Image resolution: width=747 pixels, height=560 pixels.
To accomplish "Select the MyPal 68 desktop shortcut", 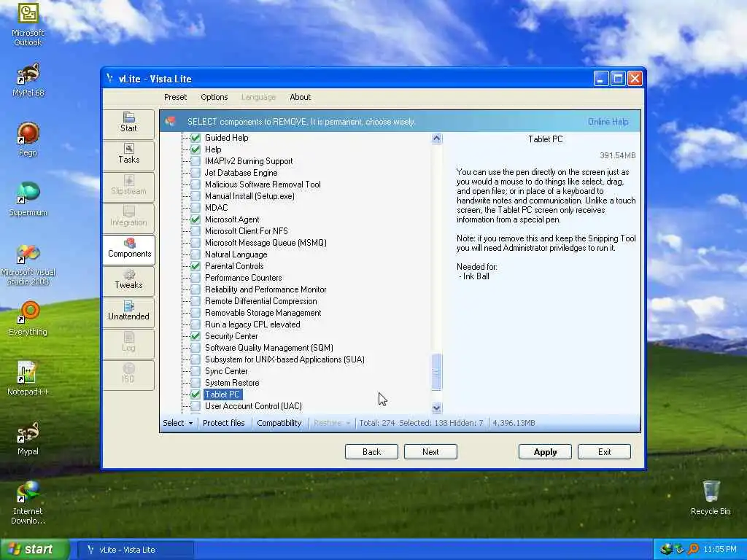I will tap(28, 80).
